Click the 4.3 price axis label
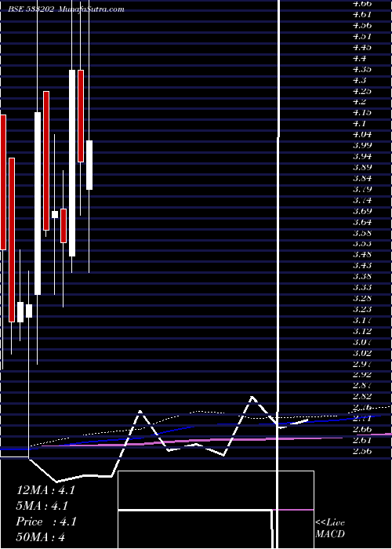The image size is (392, 549). click(359, 80)
